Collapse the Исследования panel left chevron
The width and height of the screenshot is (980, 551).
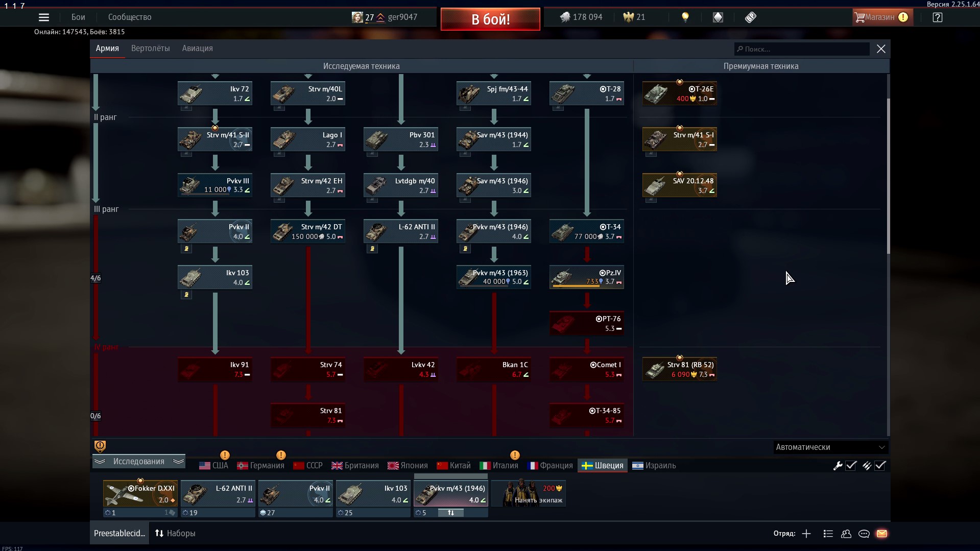tap(100, 462)
